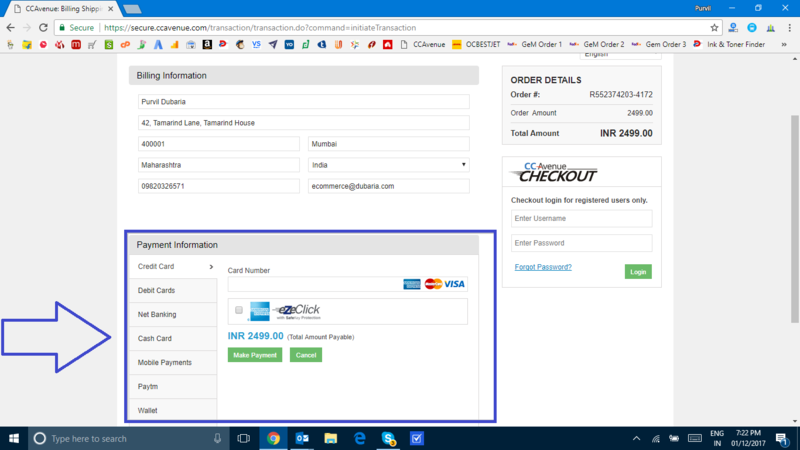The width and height of the screenshot is (800, 450).
Task: Click the green Login button
Action: 638,272
